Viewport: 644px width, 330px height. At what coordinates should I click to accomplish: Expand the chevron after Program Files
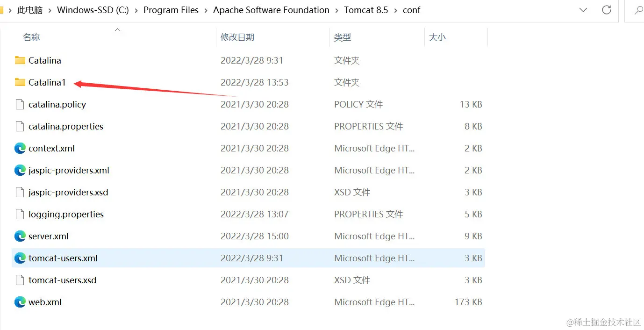click(206, 10)
